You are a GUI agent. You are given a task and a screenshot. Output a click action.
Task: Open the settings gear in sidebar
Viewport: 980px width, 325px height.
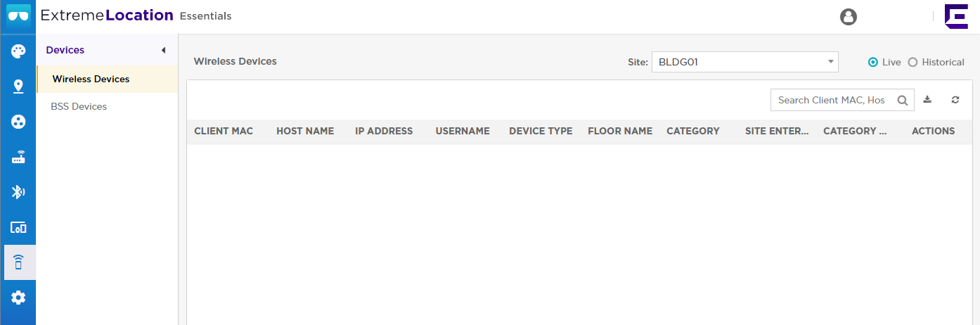click(18, 298)
